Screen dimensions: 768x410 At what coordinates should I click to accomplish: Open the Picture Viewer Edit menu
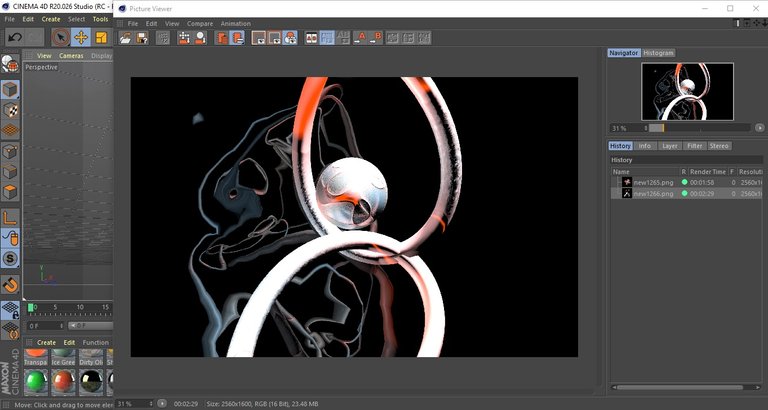click(151, 24)
